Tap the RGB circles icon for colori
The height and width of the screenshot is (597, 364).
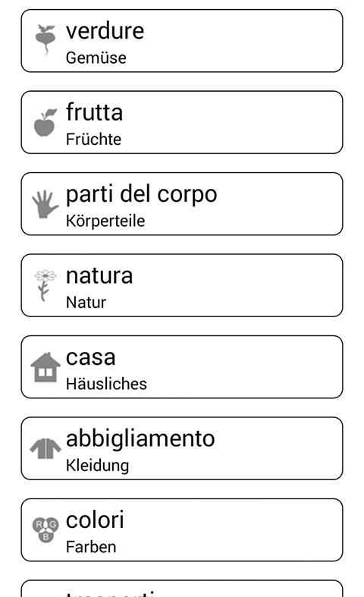(45, 529)
